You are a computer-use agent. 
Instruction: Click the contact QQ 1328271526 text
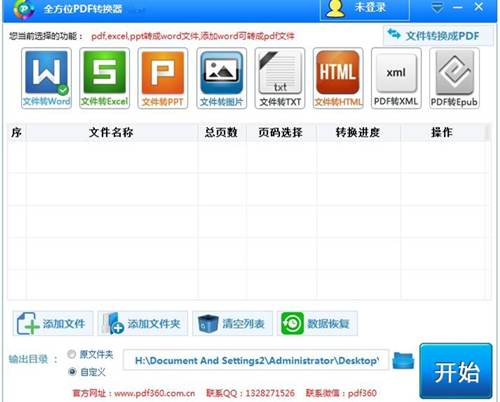point(250,393)
